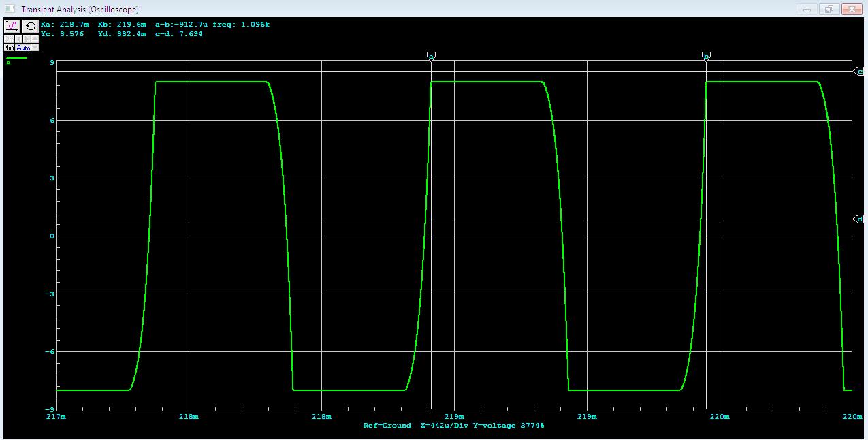Click the waveform scaling icon
This screenshot has height=440, width=868.
(12, 27)
